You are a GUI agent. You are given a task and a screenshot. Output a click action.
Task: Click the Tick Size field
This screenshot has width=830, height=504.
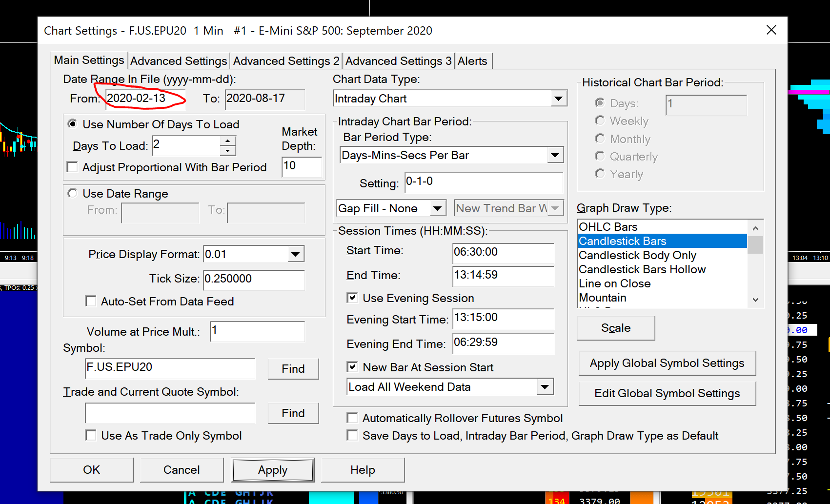[254, 280]
